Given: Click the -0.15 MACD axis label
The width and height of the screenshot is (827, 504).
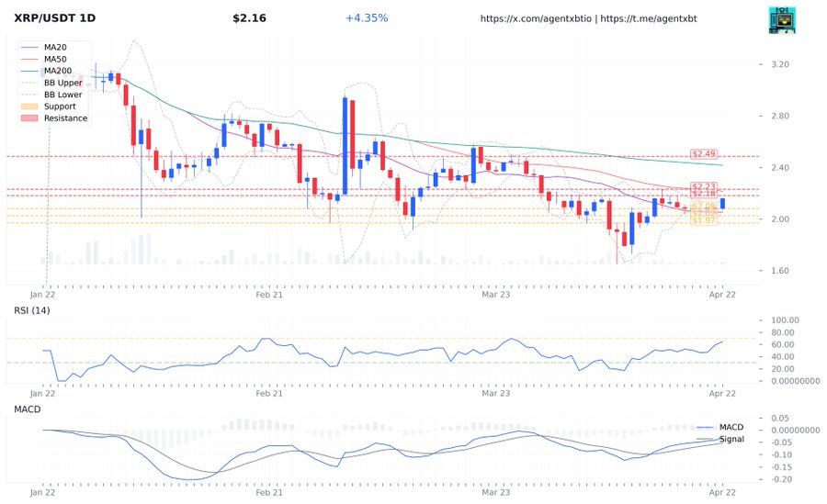Looking at the screenshot, I should tap(781, 467).
